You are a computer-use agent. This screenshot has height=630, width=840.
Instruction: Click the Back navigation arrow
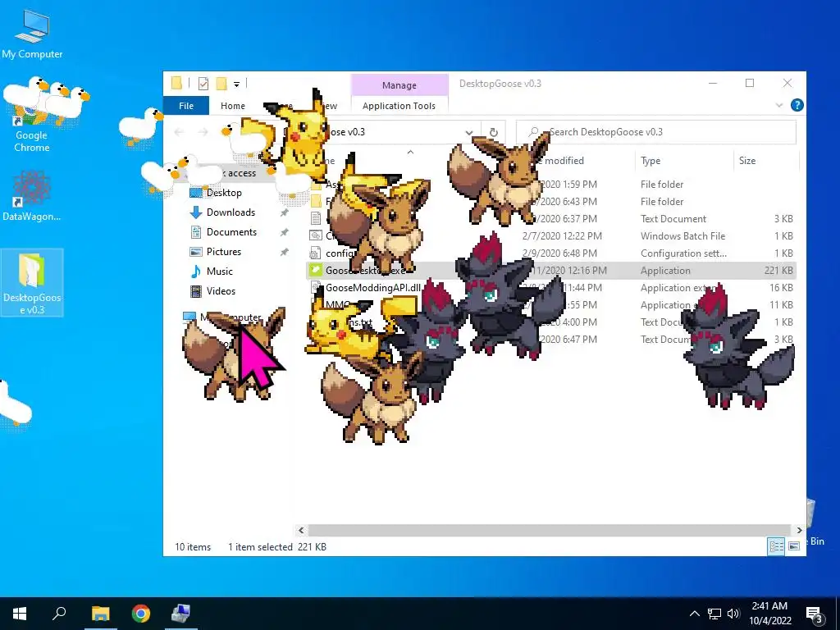[179, 132]
